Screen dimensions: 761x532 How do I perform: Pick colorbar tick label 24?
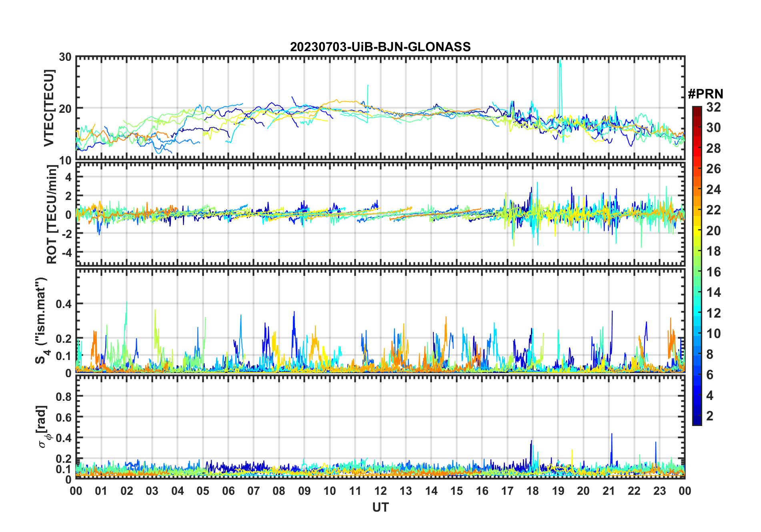[713, 190]
